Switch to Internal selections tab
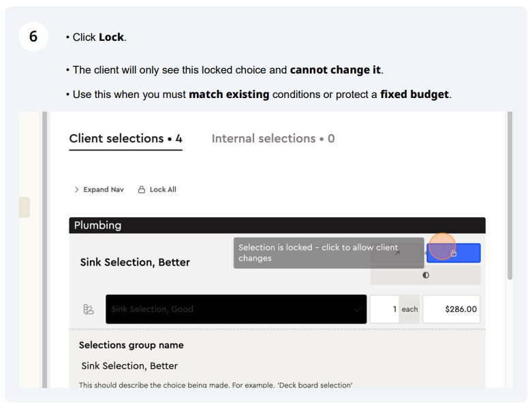The width and height of the screenshot is (532, 405). tap(273, 139)
